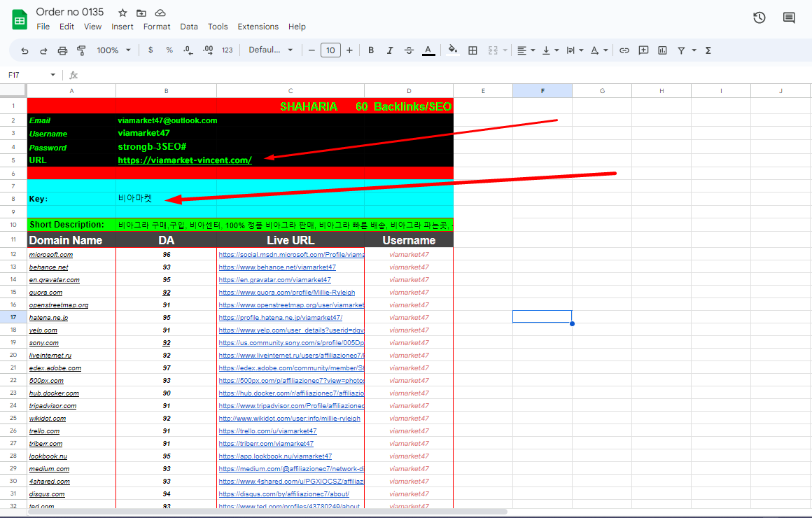Open the functions sigma icon
This screenshot has height=518, width=812.
point(708,50)
